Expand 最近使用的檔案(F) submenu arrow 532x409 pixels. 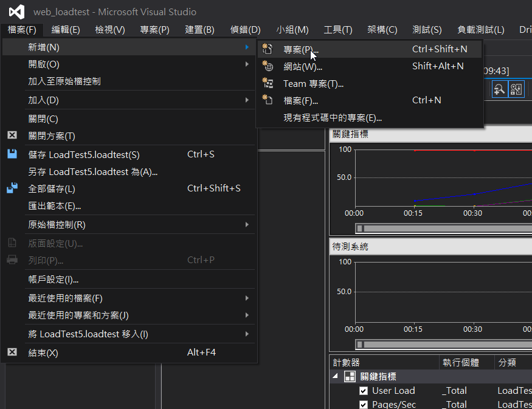coord(247,298)
